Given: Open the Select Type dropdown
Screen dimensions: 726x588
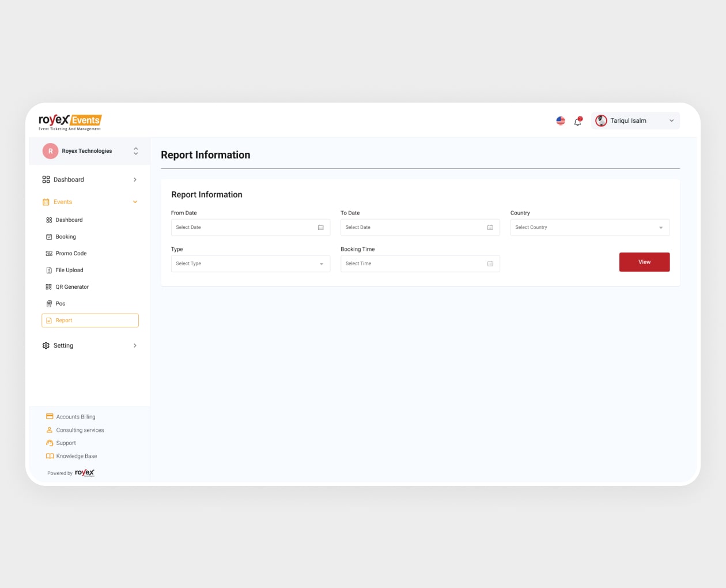Looking at the screenshot, I should (250, 263).
